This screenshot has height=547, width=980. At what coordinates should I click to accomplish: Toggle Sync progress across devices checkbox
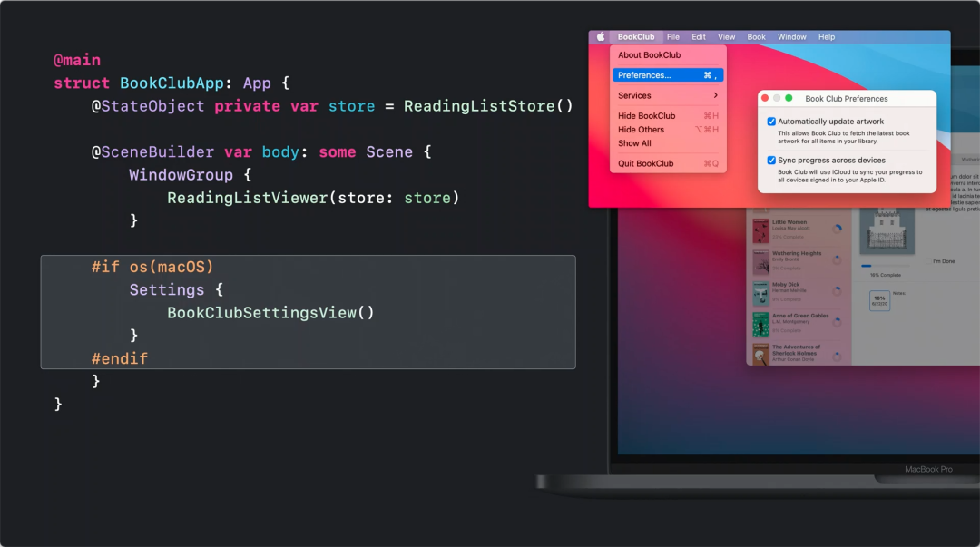(x=771, y=160)
